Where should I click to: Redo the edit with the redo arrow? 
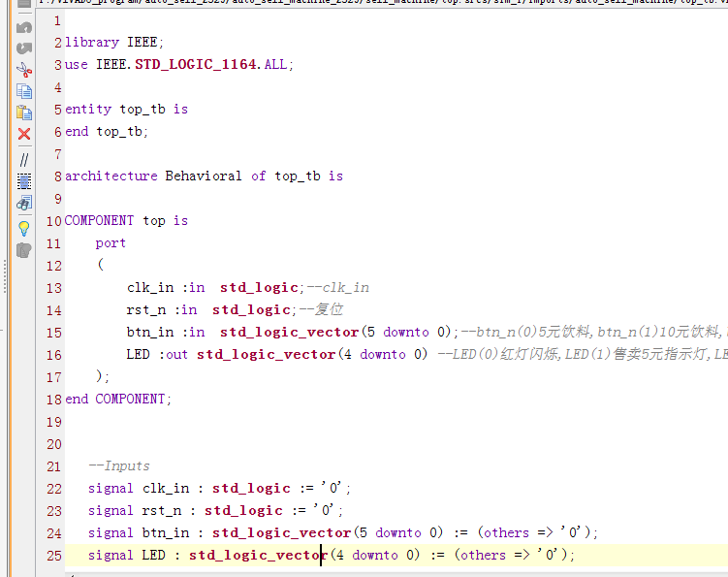pos(24,48)
